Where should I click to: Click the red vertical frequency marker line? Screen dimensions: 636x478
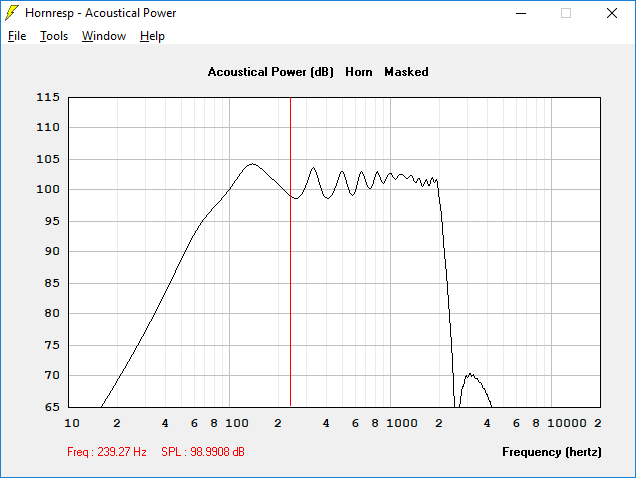pos(290,252)
